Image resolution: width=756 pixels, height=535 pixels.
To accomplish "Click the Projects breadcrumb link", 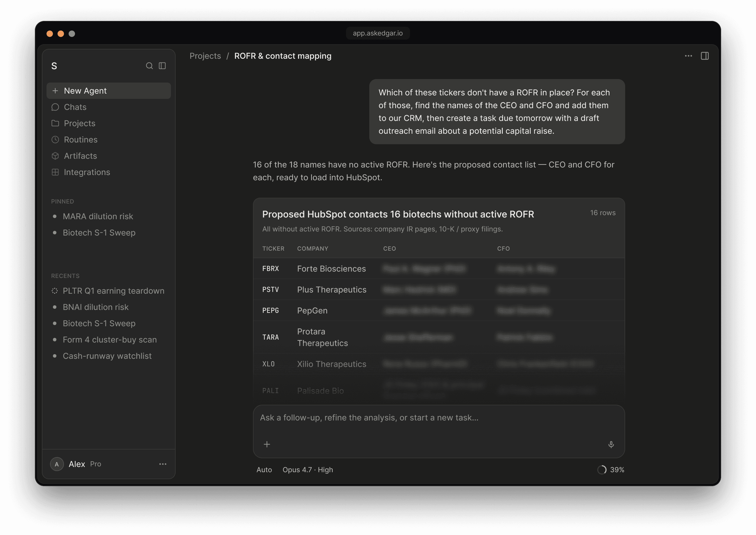I will (205, 56).
